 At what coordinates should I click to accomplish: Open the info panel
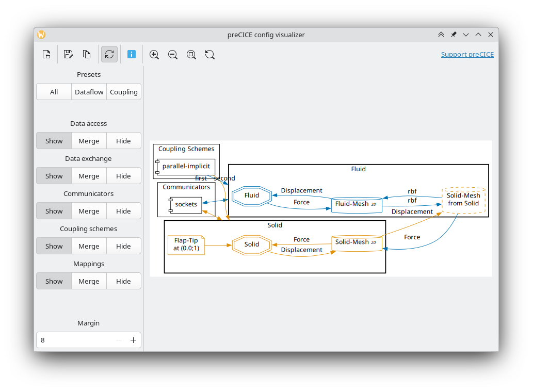pyautogui.click(x=132, y=54)
